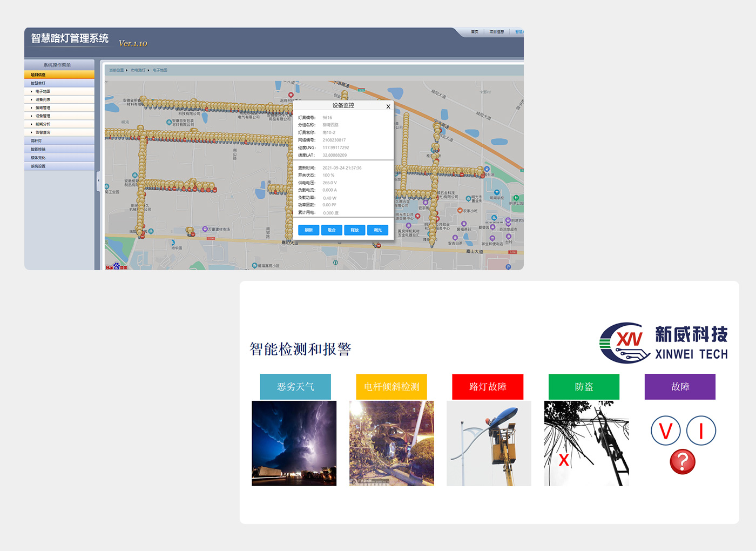Viewport: 756px width, 551px height.
Task: Select 项目信息 in left menu
Action: click(38, 75)
